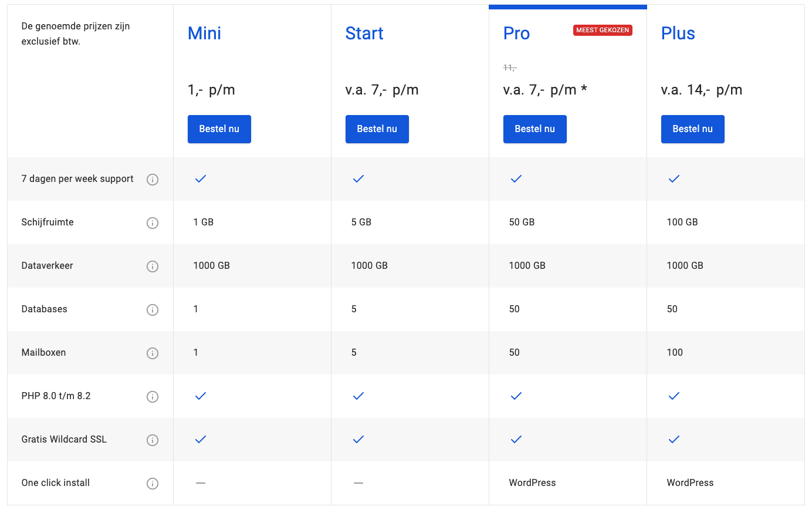Viewport: 812px width, 513px height.
Task: Click Plus's Gratis Wildcard SSL checkmark
Action: coord(674,439)
